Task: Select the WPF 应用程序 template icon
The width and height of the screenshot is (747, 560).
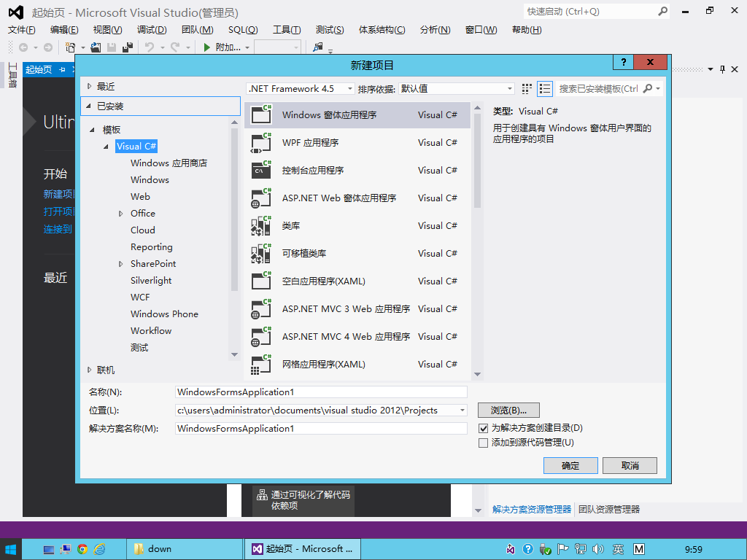Action: pyautogui.click(x=261, y=142)
